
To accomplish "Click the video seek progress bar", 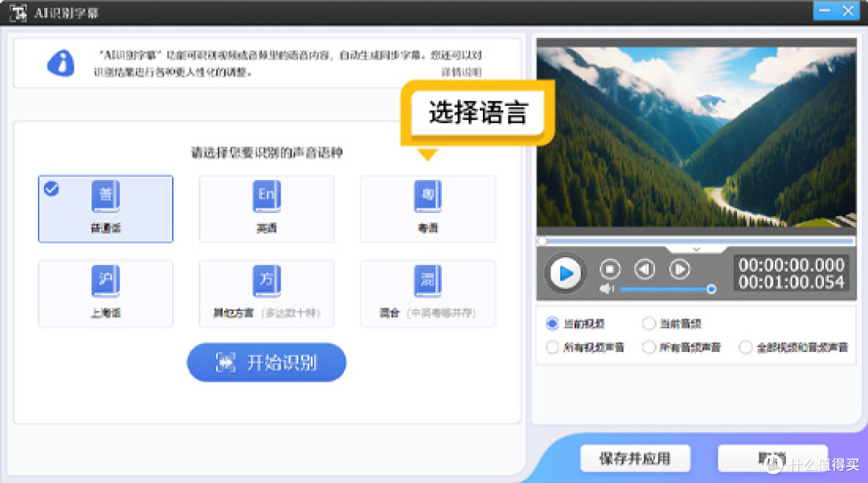I will pos(696,241).
